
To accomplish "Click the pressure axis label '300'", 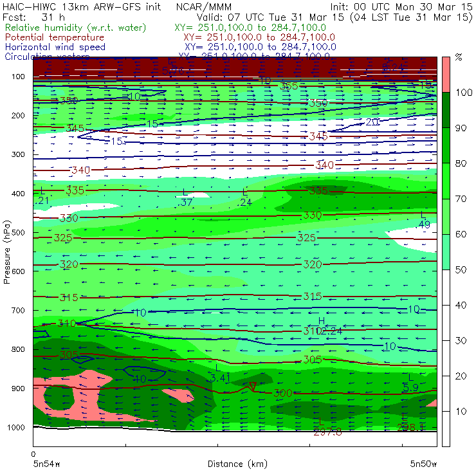I will point(18,154).
